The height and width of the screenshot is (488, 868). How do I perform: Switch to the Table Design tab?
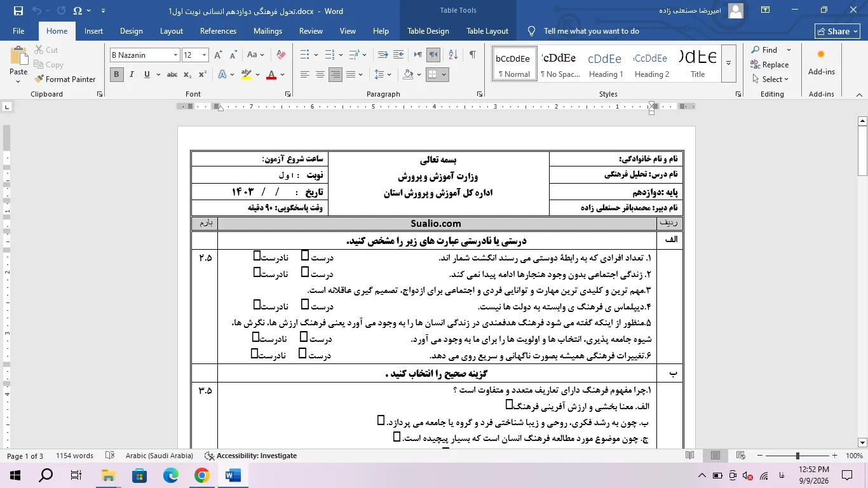point(428,31)
